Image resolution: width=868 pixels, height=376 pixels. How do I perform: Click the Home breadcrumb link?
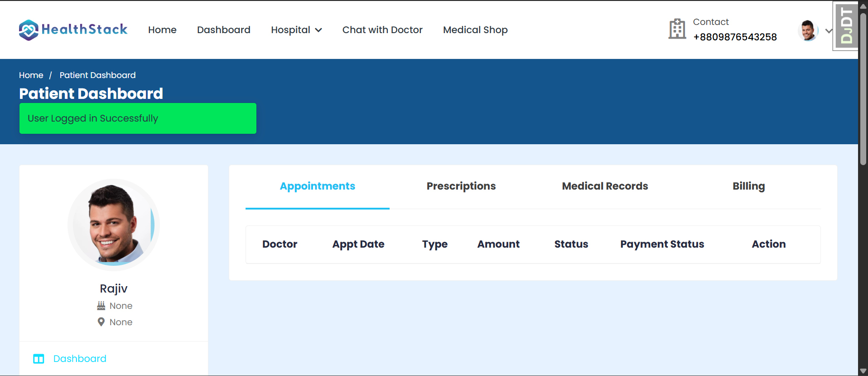coord(31,75)
